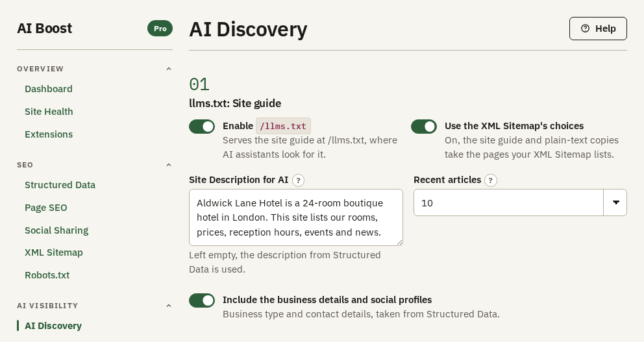Toggle Include business details and social profiles
Image resolution: width=644 pixels, height=342 pixels.
point(202,300)
